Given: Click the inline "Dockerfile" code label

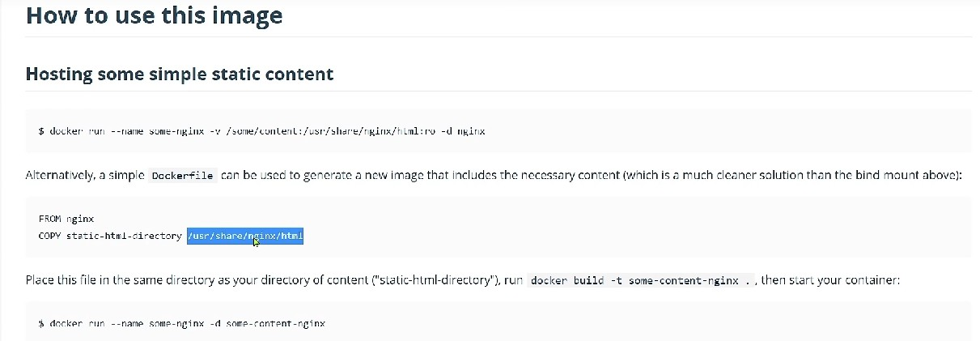Looking at the screenshot, I should (x=184, y=176).
